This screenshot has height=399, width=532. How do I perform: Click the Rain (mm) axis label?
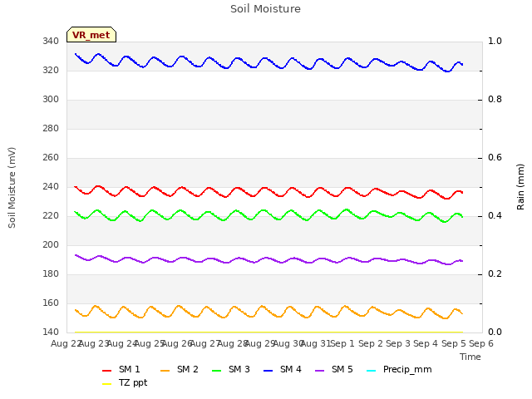pyautogui.click(x=520, y=187)
